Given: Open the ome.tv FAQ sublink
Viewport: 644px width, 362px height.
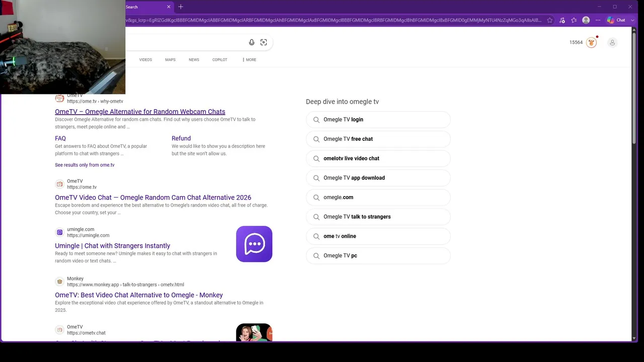Looking at the screenshot, I should 60,138.
